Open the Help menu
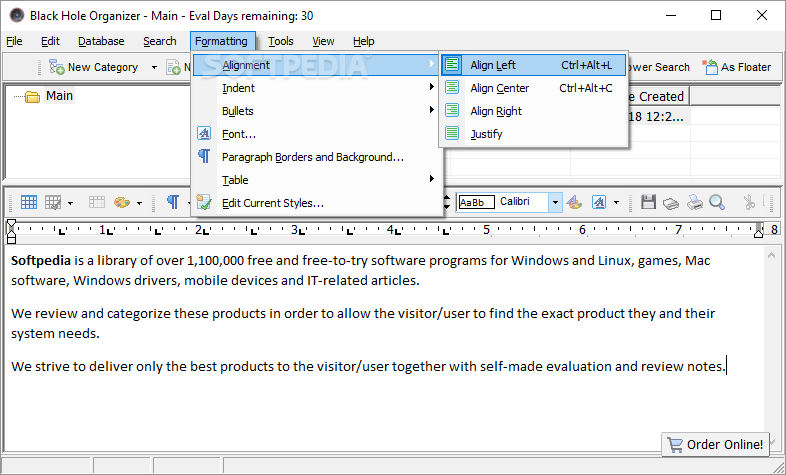This screenshot has height=475, width=786. 363,41
